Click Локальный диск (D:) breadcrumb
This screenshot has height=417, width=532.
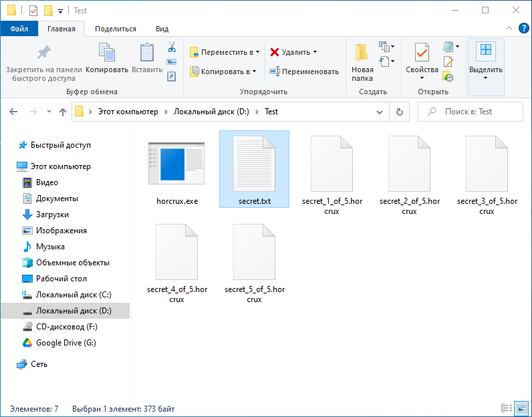point(211,112)
